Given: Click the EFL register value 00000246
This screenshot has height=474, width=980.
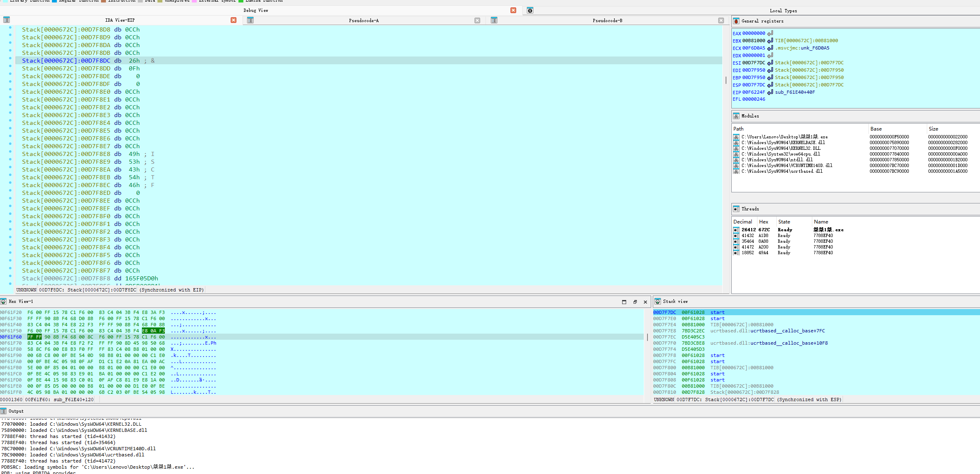Looking at the screenshot, I should coord(753,99).
